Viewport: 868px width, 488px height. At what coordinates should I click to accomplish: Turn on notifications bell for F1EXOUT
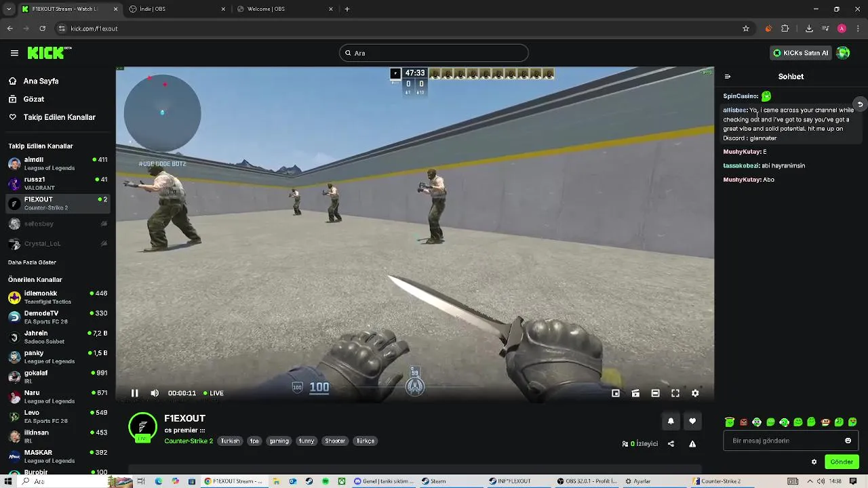[671, 421]
